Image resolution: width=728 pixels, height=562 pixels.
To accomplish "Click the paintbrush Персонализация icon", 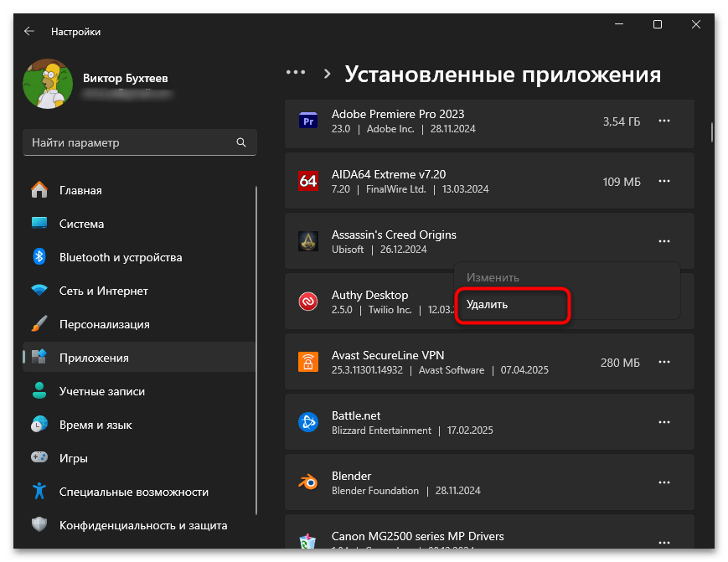I will point(39,324).
